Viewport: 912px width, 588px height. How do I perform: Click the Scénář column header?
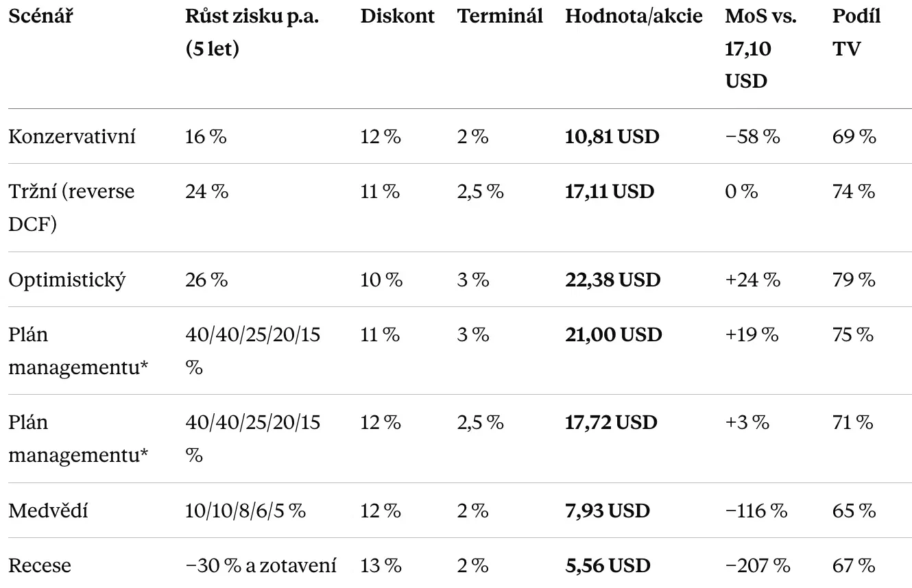(40, 18)
